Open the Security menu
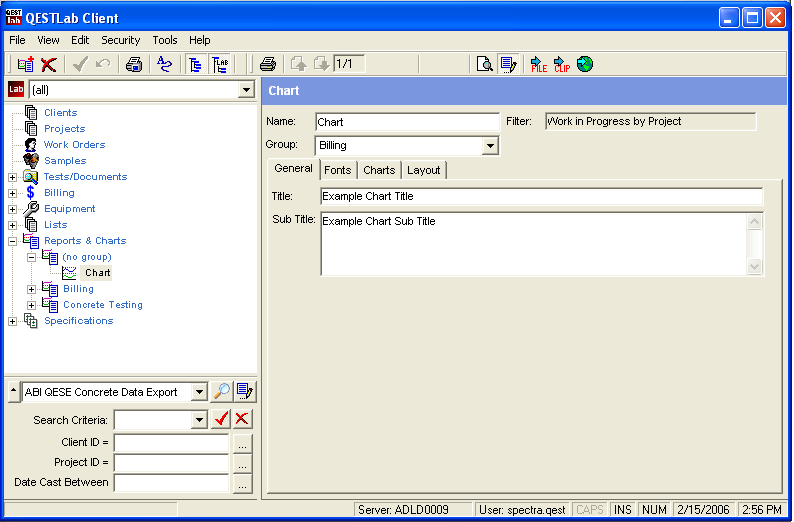Image resolution: width=794 pixels, height=522 pixels. [120, 40]
